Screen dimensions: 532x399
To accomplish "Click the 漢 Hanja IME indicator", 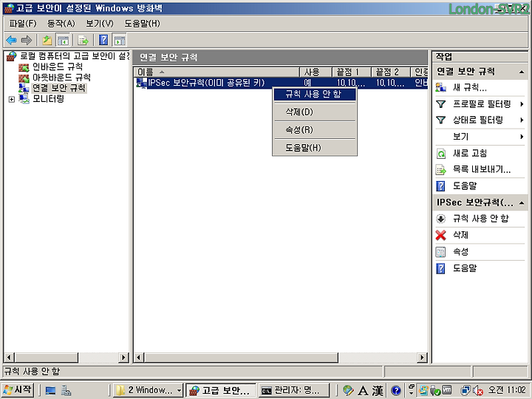I will 377,391.
